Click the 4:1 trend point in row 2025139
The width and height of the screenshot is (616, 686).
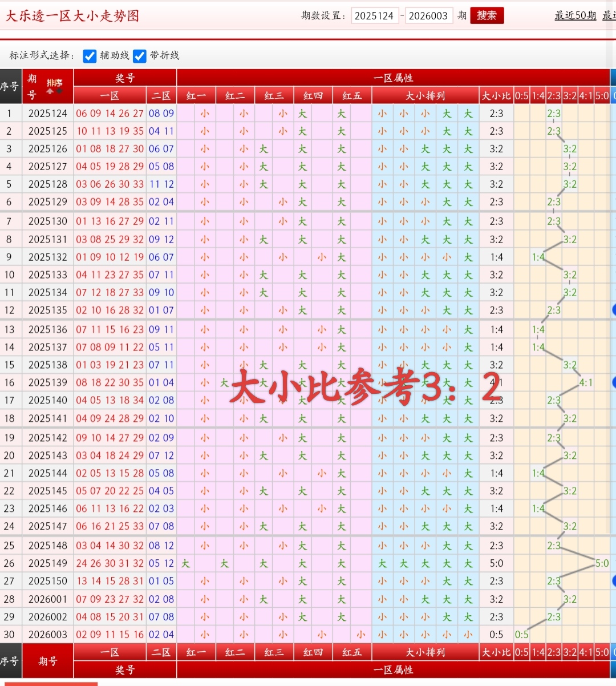[586, 382]
